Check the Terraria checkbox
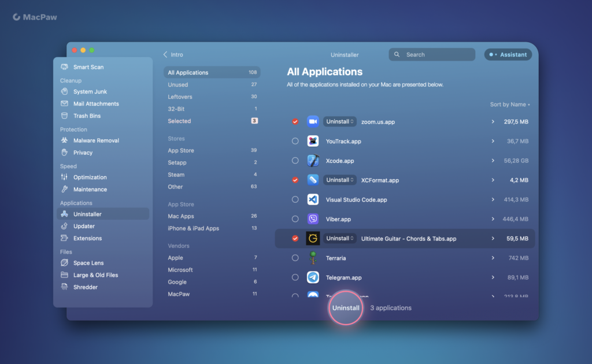This screenshot has height=364, width=592. (295, 258)
